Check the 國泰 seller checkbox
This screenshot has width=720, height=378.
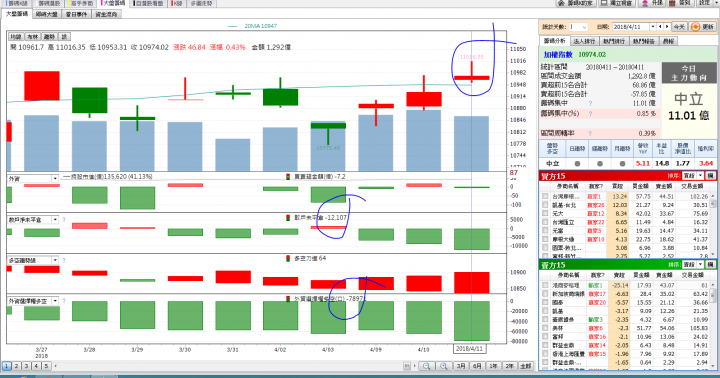point(545,303)
